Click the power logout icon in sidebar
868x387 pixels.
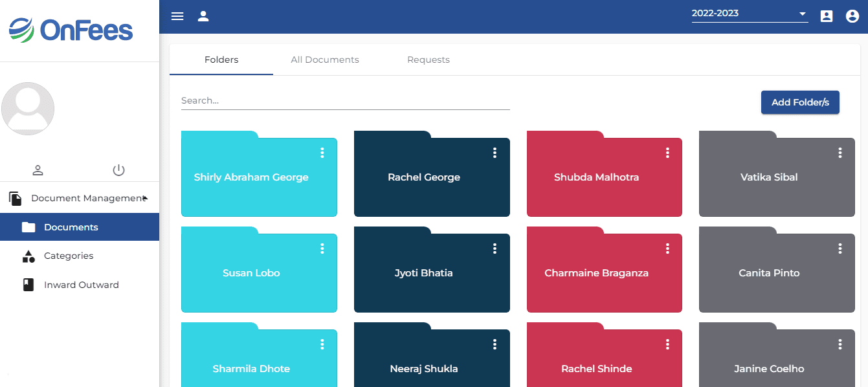118,170
